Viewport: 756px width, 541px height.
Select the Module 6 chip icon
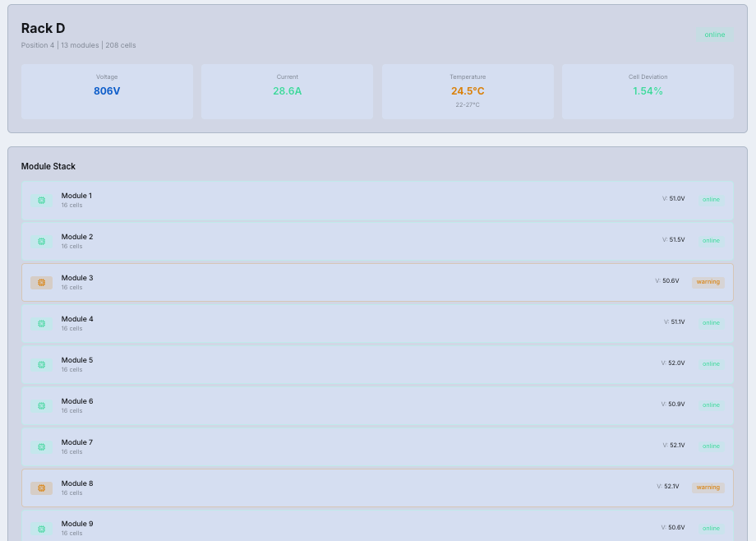pyautogui.click(x=41, y=406)
